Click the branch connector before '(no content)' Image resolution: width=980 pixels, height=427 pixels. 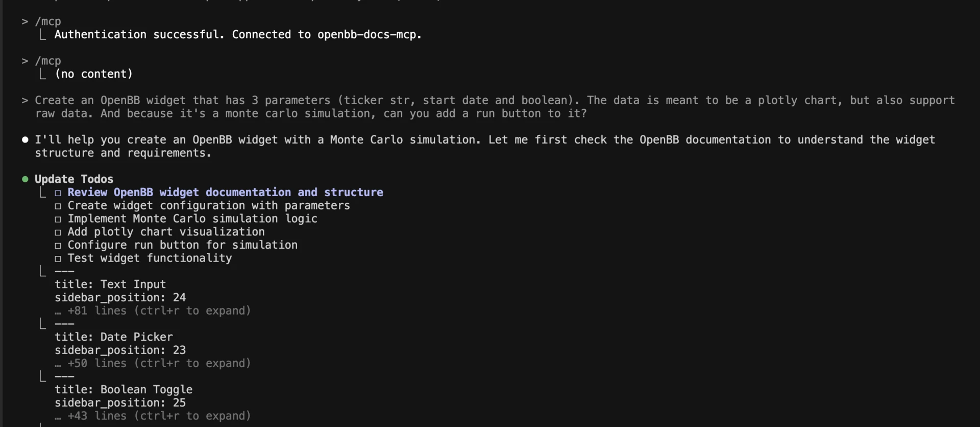point(43,74)
